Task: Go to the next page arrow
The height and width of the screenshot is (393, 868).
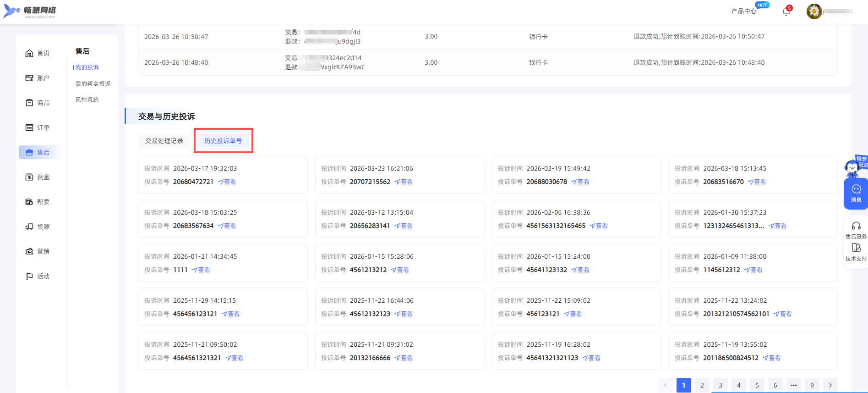Action: [830, 385]
